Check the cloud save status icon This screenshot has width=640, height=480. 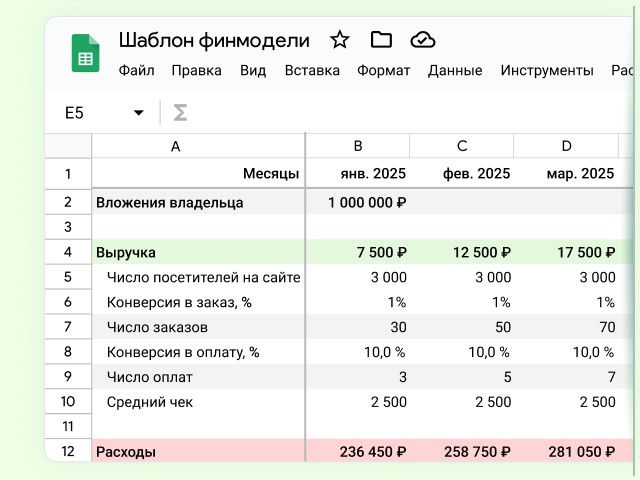[423, 40]
